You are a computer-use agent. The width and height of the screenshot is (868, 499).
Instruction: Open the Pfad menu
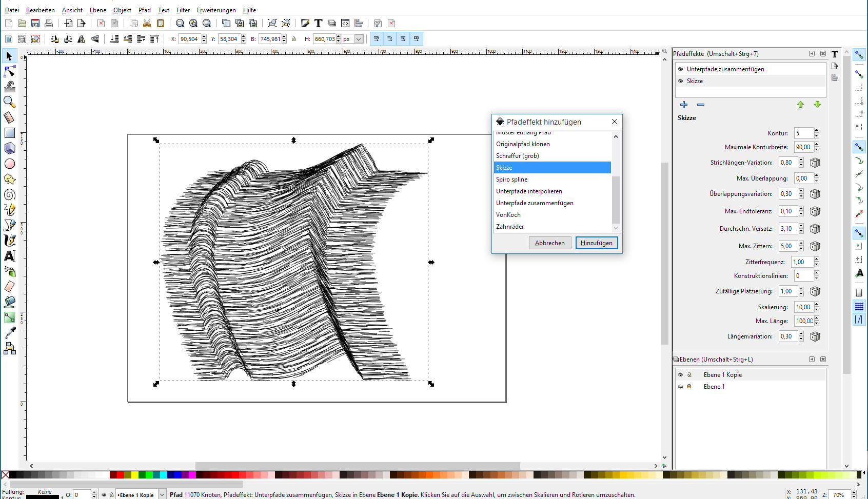point(145,10)
